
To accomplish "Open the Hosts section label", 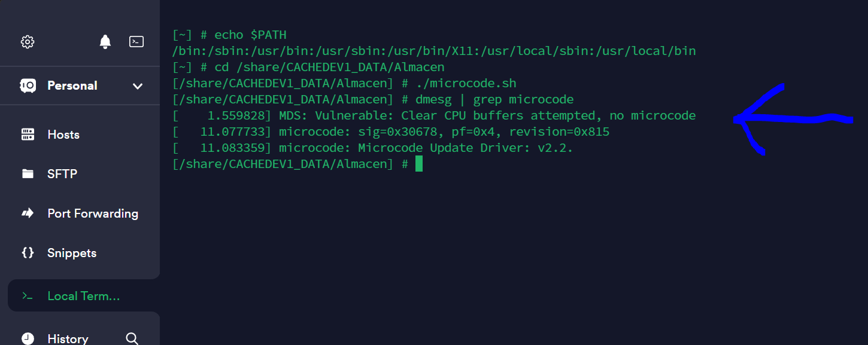I will (63, 135).
